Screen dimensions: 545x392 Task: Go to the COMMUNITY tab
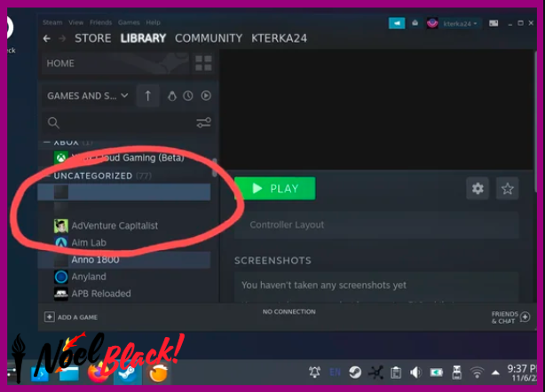click(x=209, y=38)
